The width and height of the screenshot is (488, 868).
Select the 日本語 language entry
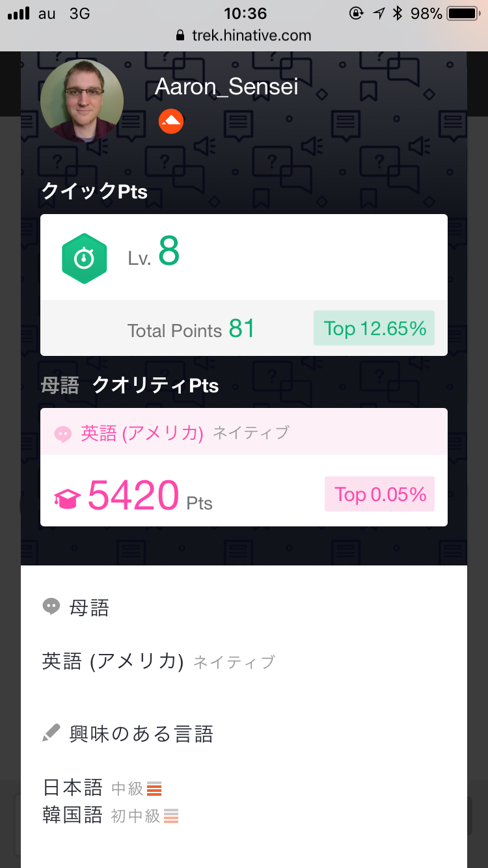point(72,788)
